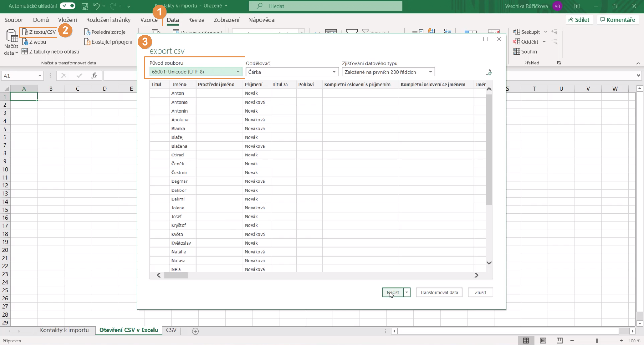The height and width of the screenshot is (345, 644).
Task: Open Customize Quick Access Toolbar dropdown
Action: tap(129, 6)
